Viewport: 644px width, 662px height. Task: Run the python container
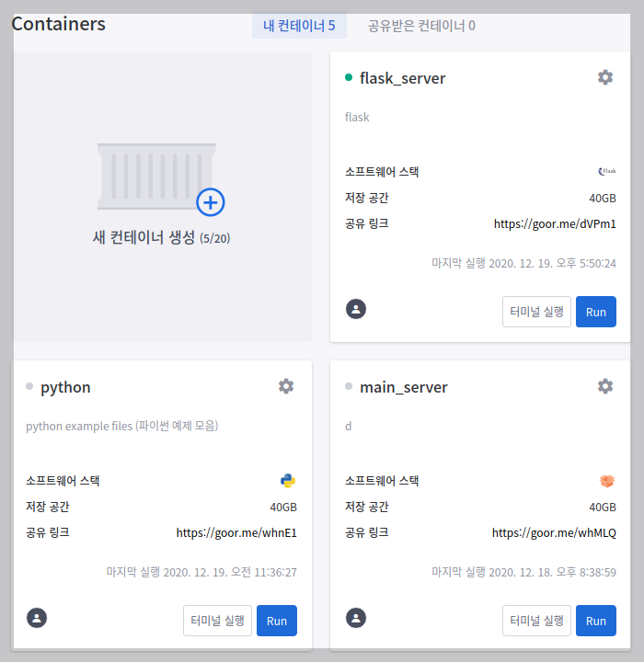[277, 621]
